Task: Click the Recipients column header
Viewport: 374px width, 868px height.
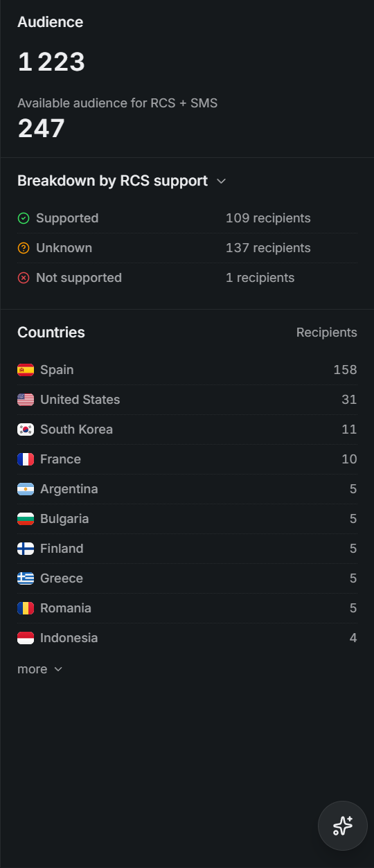Action: tap(327, 333)
